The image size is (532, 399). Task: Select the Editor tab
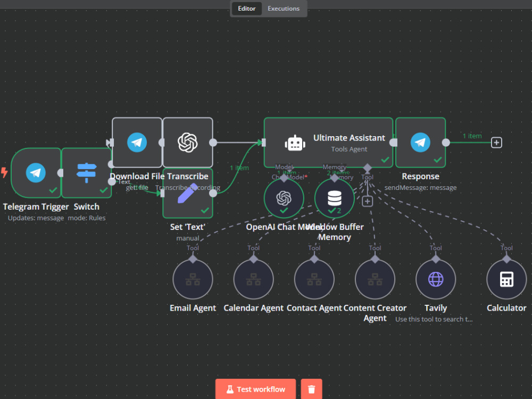247,9
